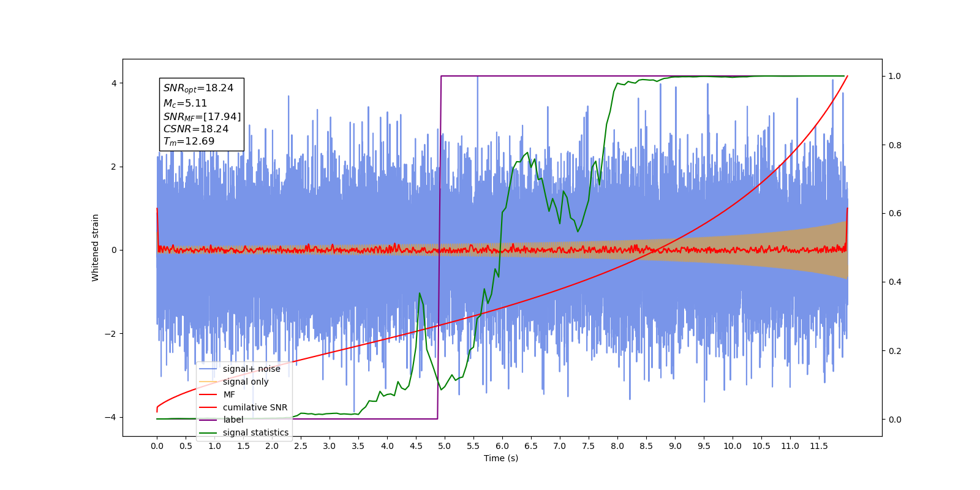
Task: Click the purple line swatch beside 'label'
Action: pyautogui.click(x=208, y=420)
